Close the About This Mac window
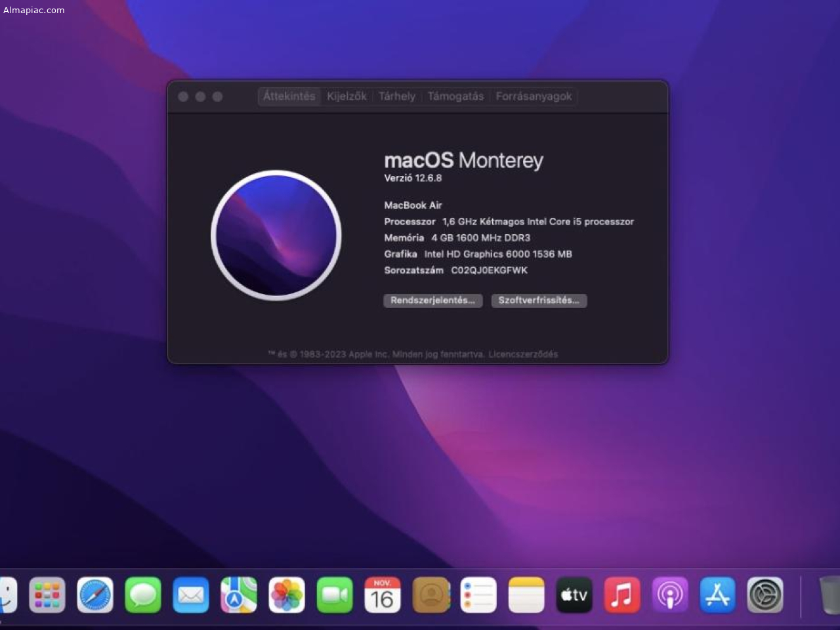 coord(183,96)
